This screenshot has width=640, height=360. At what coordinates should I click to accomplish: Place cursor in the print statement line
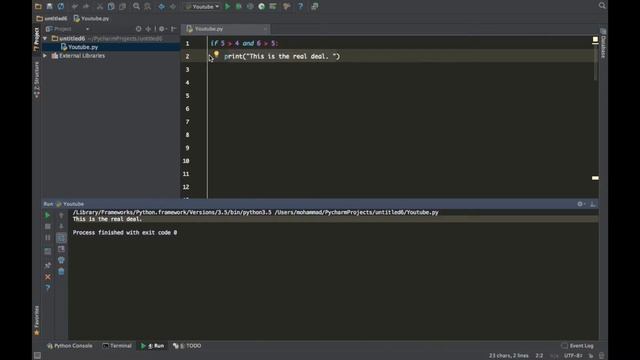click(x=282, y=56)
